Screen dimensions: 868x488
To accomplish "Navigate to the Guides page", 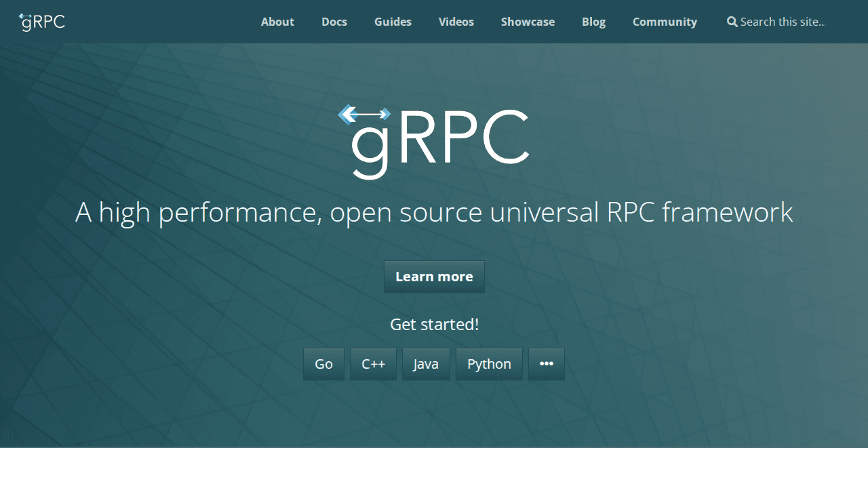I will [393, 22].
